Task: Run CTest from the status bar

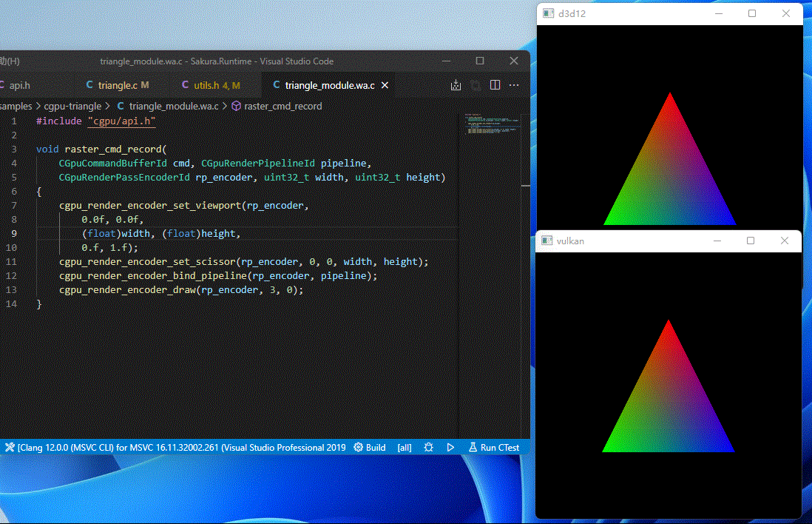Action: tap(493, 447)
